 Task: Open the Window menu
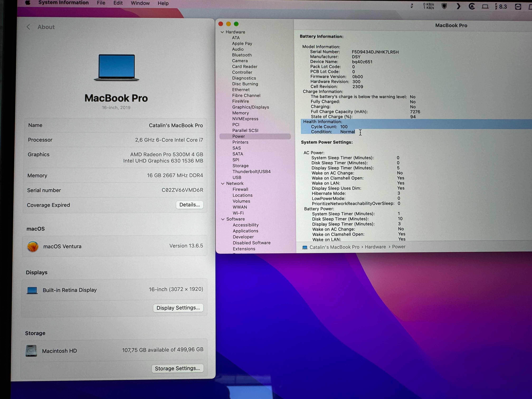coord(140,3)
